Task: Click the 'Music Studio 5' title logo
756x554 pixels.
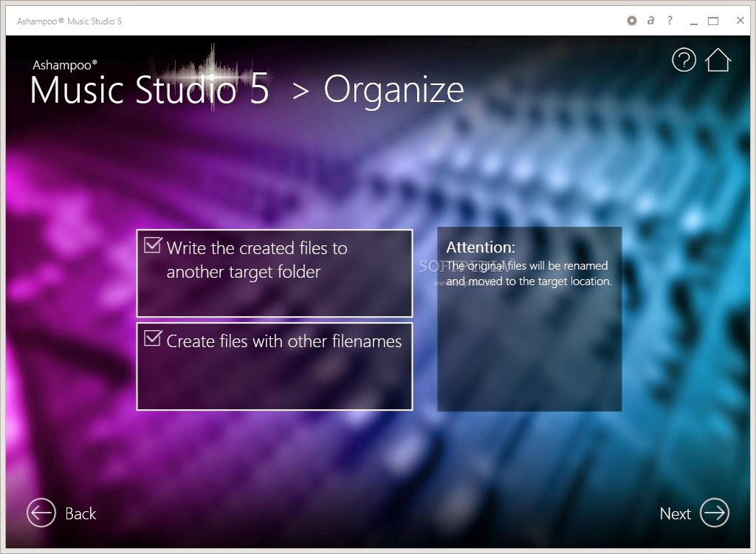Action: (x=149, y=89)
